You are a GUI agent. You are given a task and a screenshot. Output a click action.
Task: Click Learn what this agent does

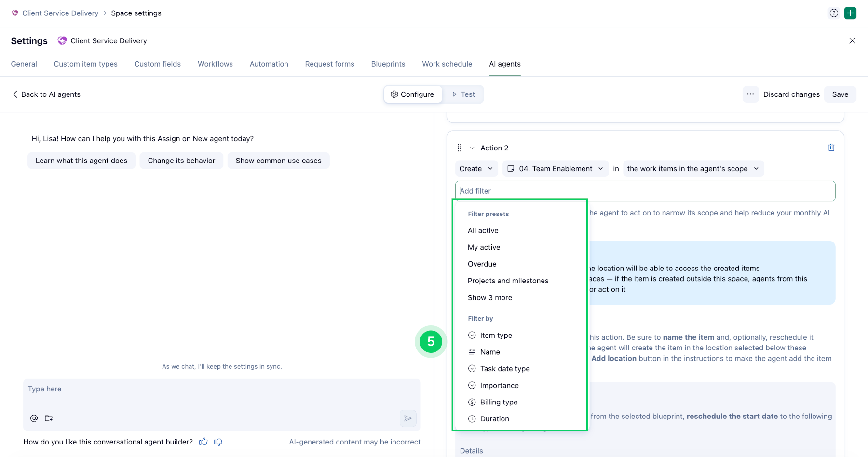(x=81, y=161)
